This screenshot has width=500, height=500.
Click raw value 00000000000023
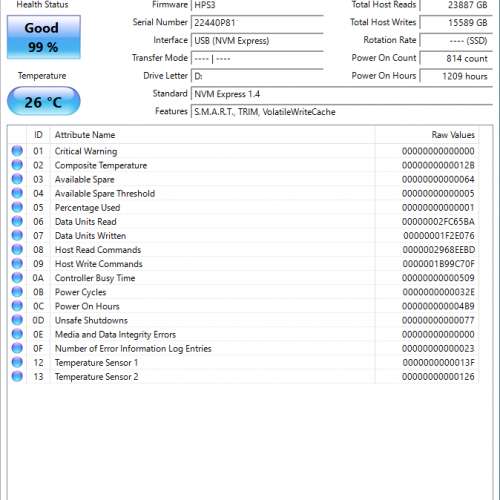click(x=438, y=348)
